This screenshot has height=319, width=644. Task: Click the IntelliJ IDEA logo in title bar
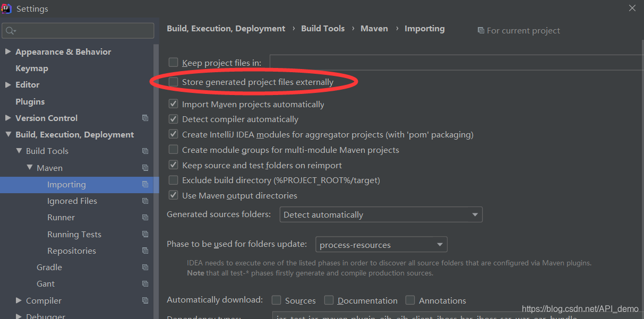(x=7, y=8)
